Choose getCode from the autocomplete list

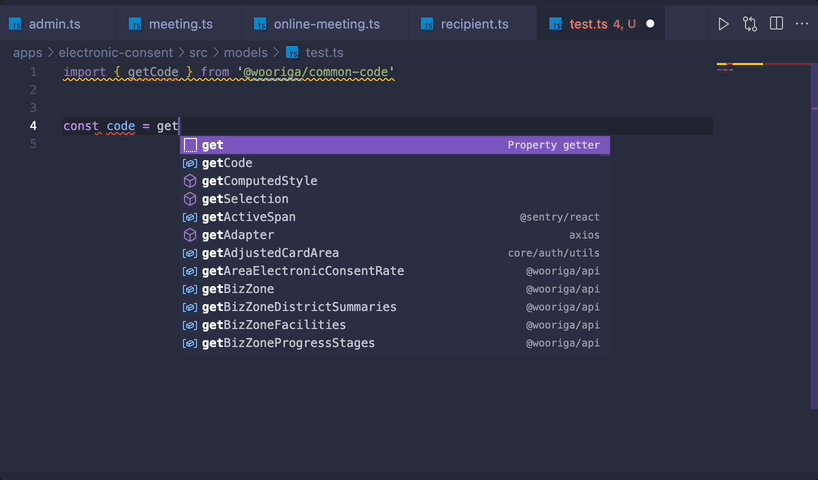click(227, 163)
